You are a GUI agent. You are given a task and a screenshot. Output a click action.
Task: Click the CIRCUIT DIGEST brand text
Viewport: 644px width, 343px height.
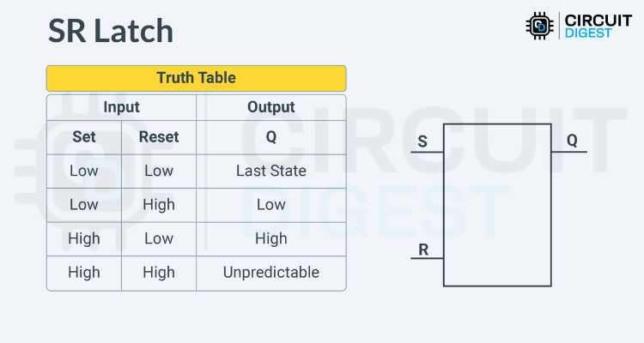click(597, 26)
